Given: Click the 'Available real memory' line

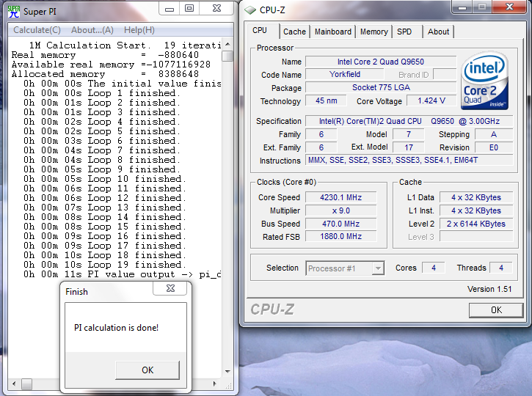Looking at the screenshot, I should [x=111, y=65].
